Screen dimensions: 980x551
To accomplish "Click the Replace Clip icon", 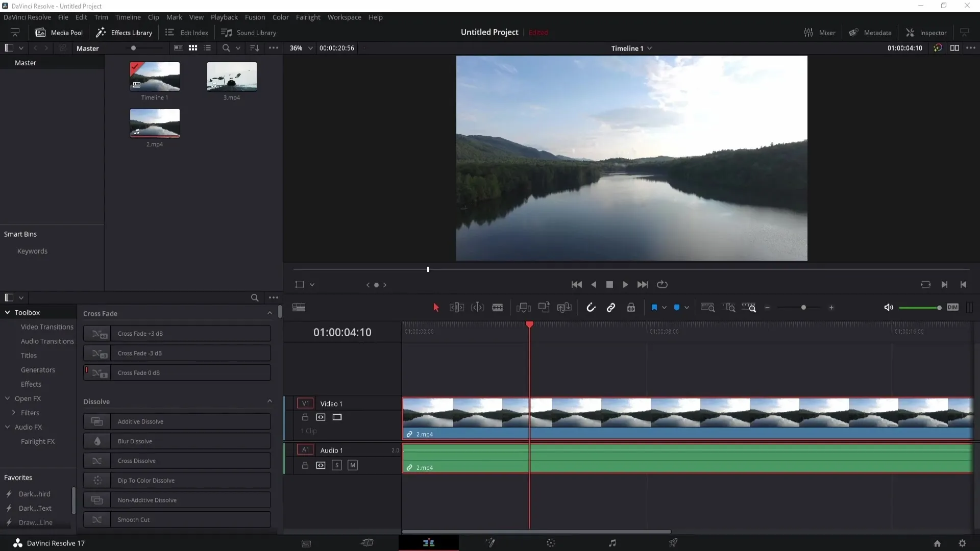I will [565, 308].
